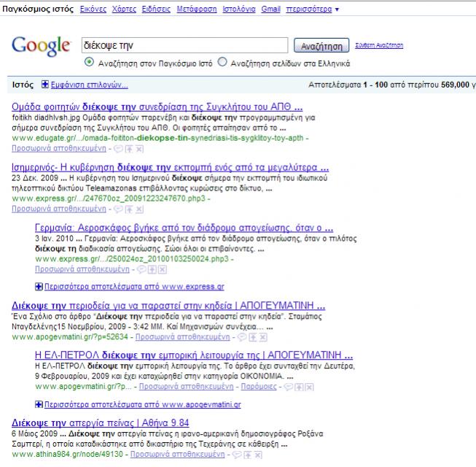
Task: Open result 'Διέκοψε την απεργία πείνας | Αθήνα 9.84'
Action: click(x=101, y=422)
